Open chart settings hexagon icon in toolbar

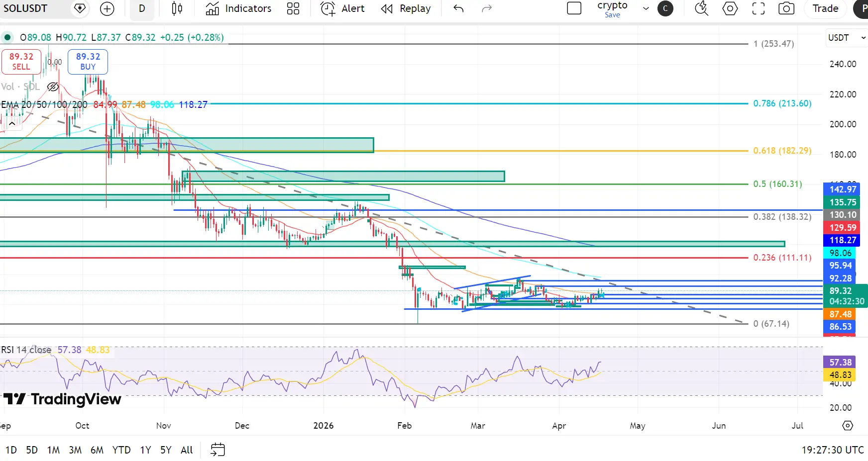tap(730, 8)
